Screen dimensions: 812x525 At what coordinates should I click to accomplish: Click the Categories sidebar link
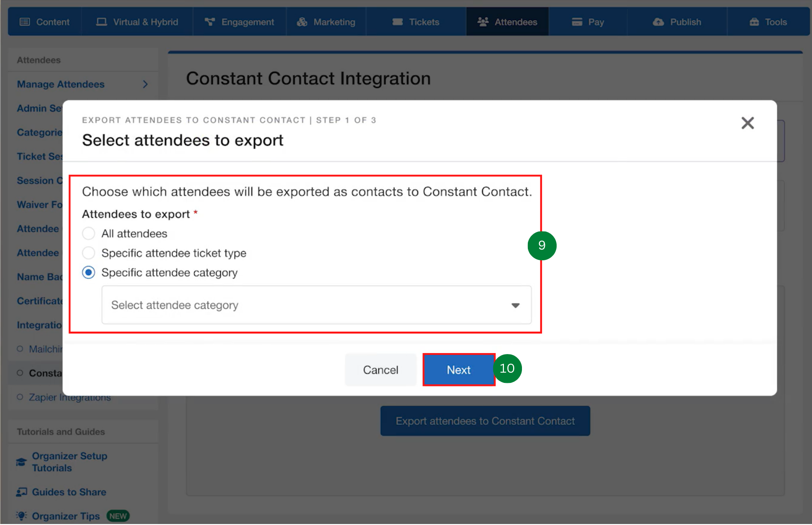(40, 133)
